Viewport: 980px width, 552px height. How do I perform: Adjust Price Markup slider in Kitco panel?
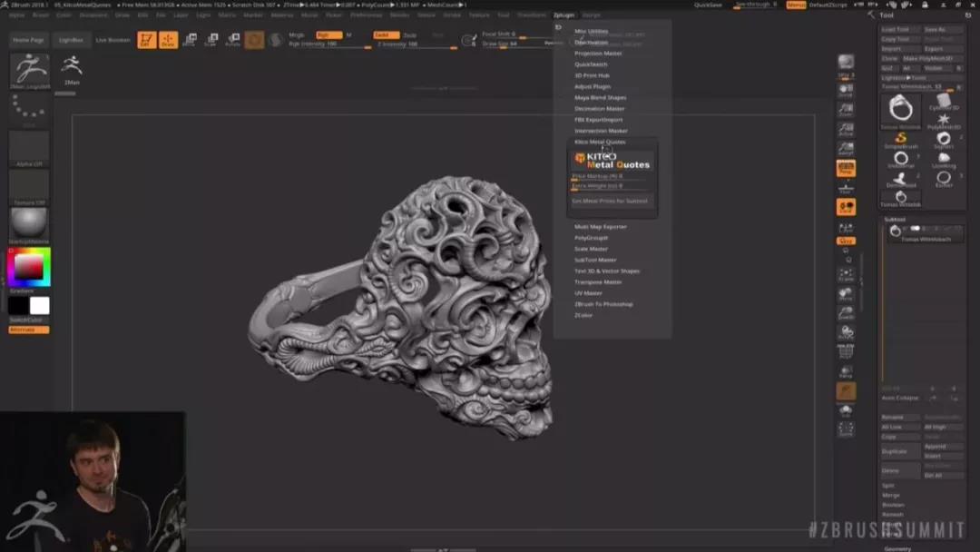pyautogui.click(x=612, y=176)
